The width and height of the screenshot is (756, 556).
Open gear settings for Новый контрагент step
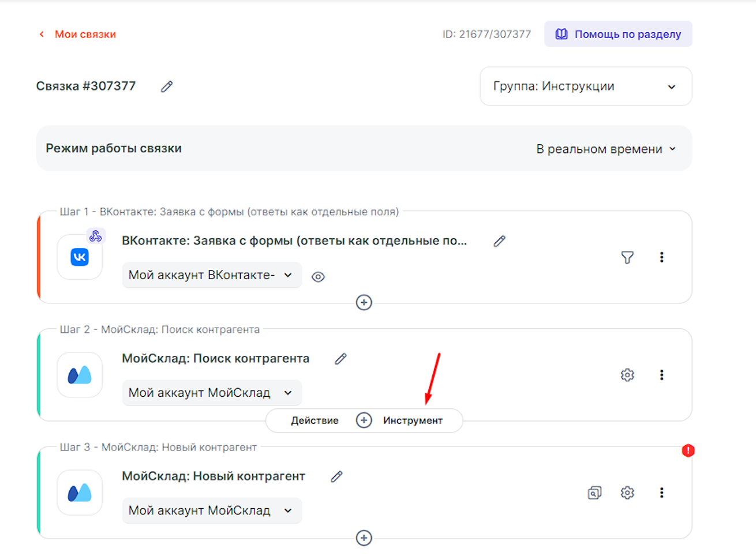(x=627, y=493)
